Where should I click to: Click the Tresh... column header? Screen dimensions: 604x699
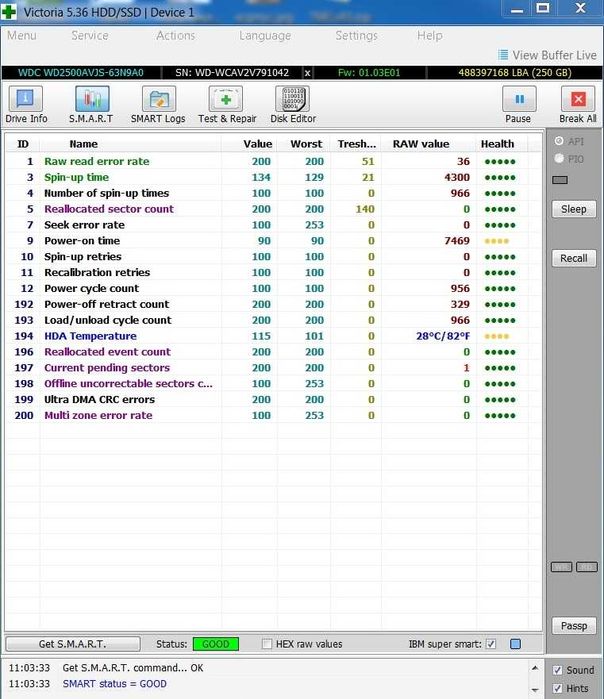356,144
